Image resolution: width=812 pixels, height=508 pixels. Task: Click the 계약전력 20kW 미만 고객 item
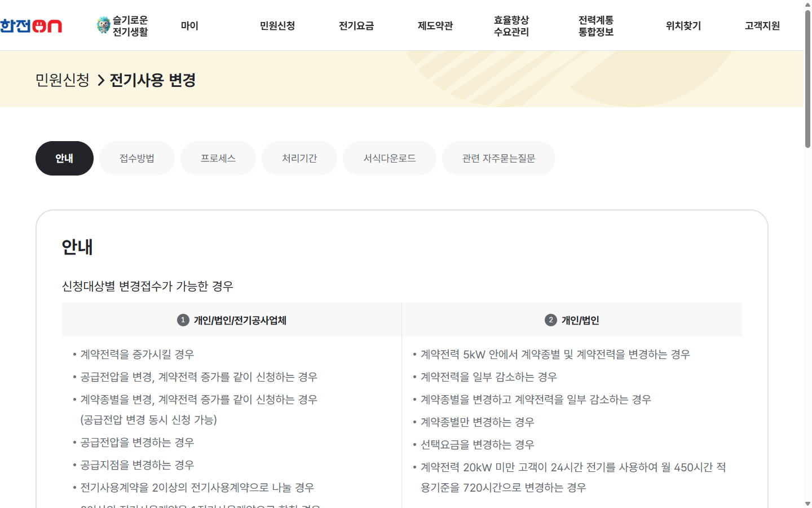pos(573,478)
